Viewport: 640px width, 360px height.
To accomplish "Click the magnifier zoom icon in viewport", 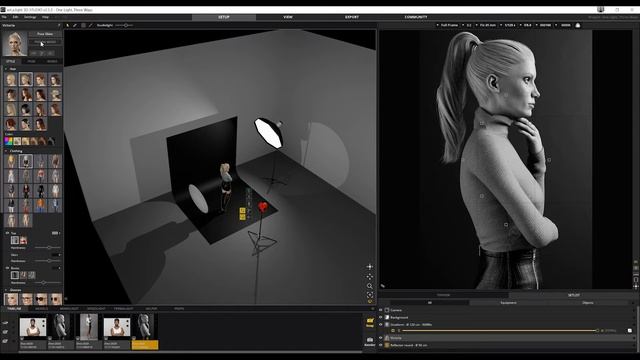I will point(369,286).
